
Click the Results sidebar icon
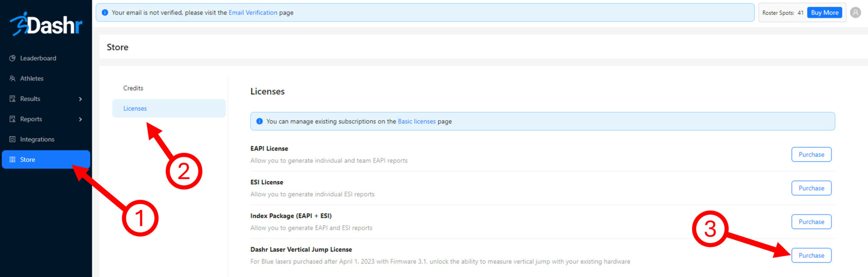(12, 99)
